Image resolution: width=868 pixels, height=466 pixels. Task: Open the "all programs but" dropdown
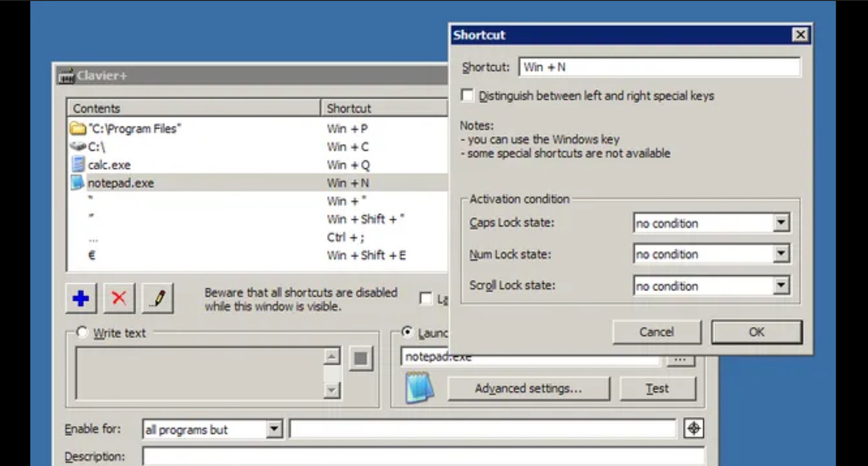(273, 428)
